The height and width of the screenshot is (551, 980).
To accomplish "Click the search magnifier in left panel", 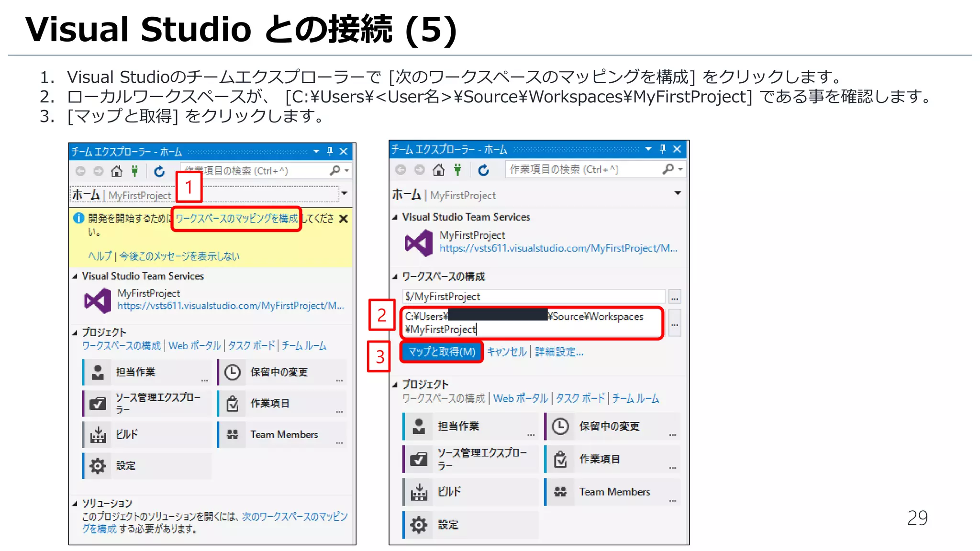I will 335,170.
